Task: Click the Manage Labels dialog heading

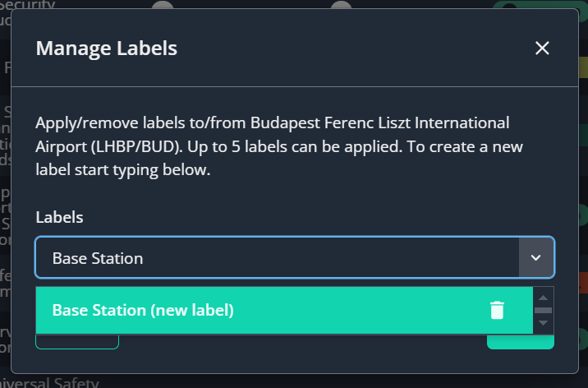Action: 107,48
